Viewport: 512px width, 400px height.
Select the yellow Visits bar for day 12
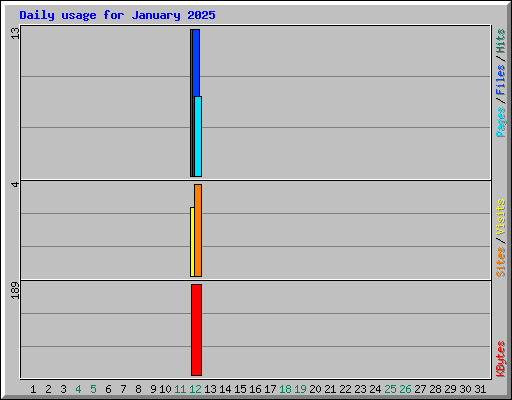(x=192, y=242)
